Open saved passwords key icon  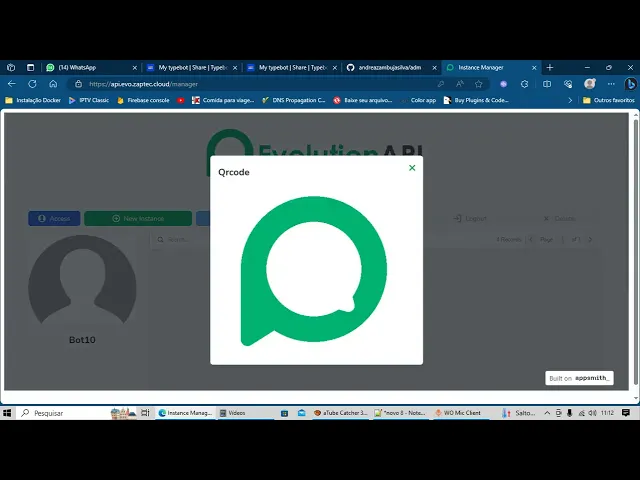coord(441,84)
